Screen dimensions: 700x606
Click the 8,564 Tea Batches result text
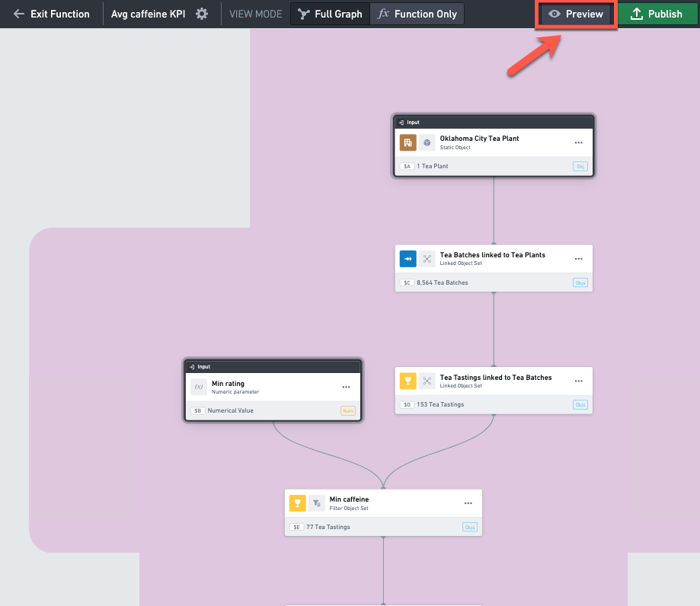(443, 282)
